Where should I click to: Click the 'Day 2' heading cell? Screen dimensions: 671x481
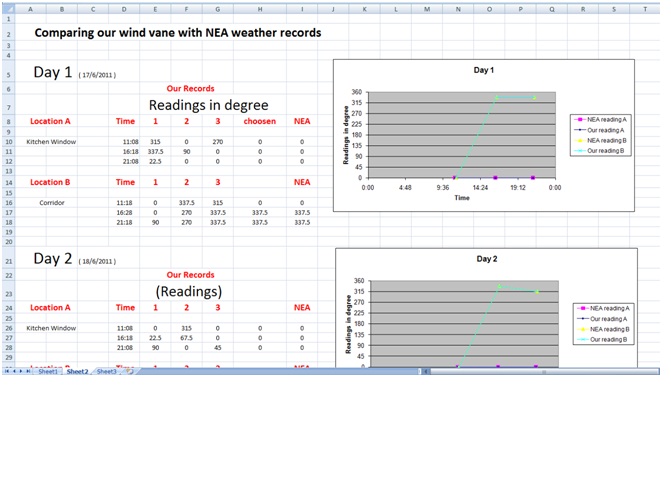click(x=53, y=258)
